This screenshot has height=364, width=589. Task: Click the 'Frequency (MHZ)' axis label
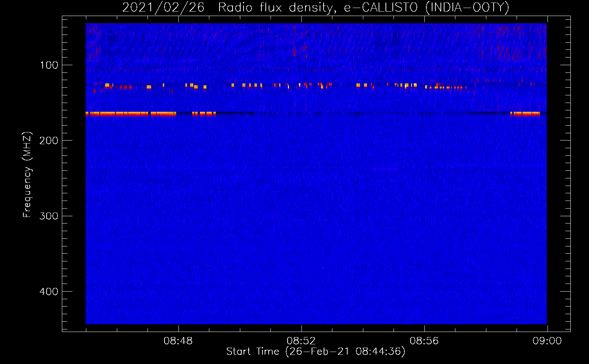point(27,174)
